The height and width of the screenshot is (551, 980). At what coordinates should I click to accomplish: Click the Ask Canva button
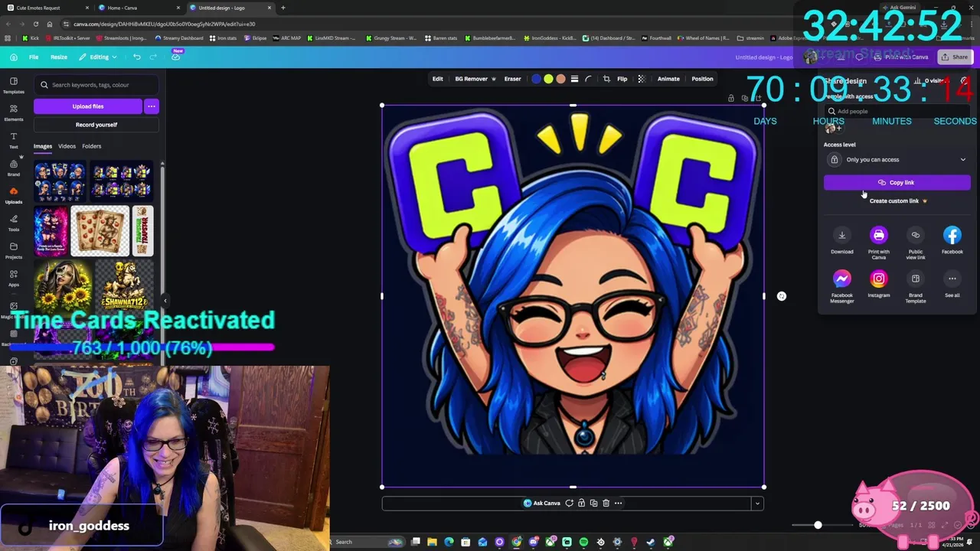(541, 503)
